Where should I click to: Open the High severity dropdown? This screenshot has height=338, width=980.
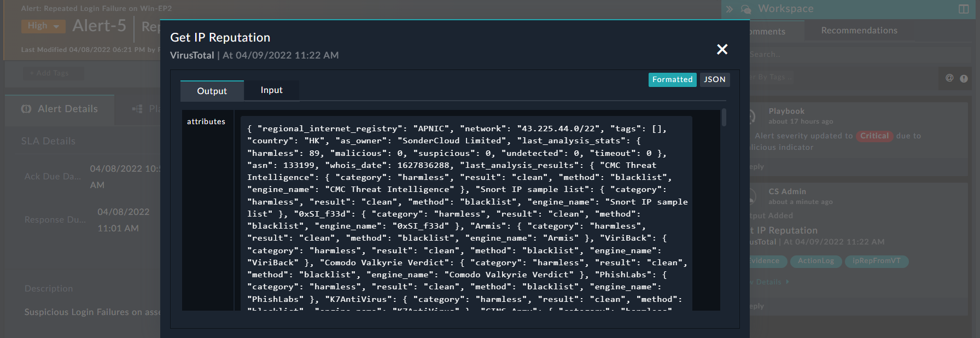[43, 26]
